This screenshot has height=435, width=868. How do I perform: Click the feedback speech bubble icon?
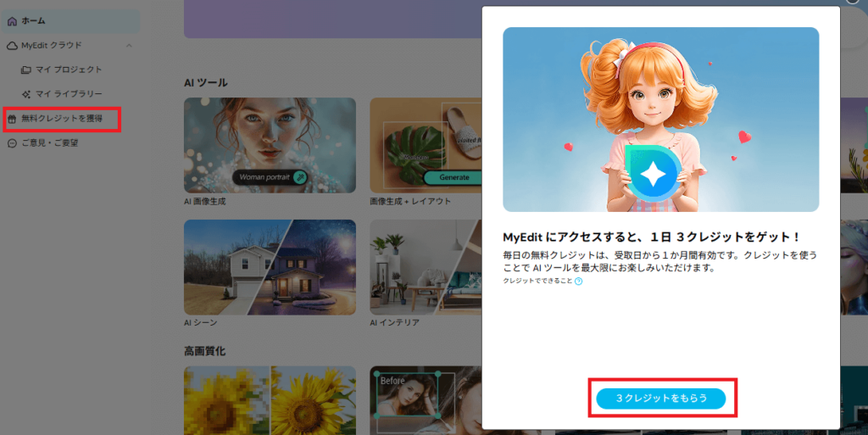point(12,143)
